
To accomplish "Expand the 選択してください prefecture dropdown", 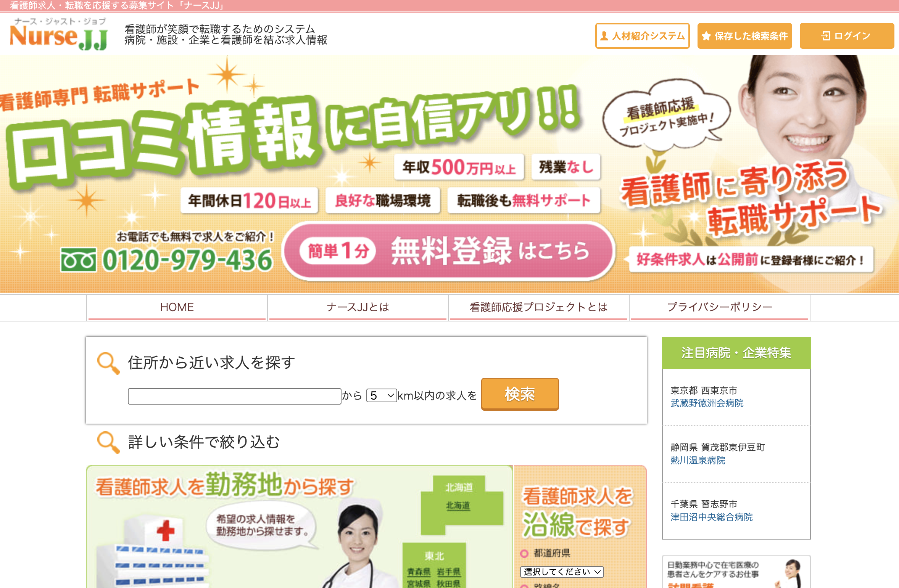I will tap(562, 572).
